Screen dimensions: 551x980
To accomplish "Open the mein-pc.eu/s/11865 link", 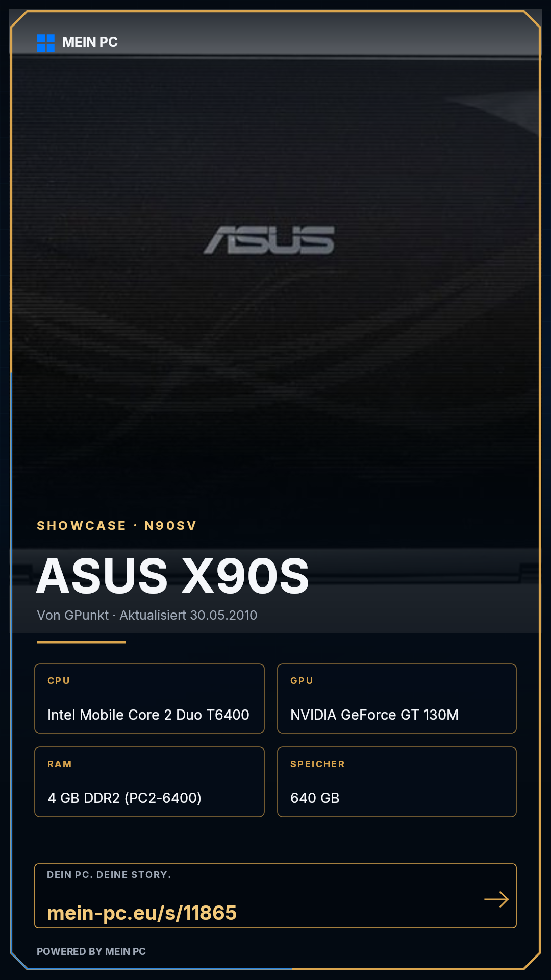I will tap(142, 913).
